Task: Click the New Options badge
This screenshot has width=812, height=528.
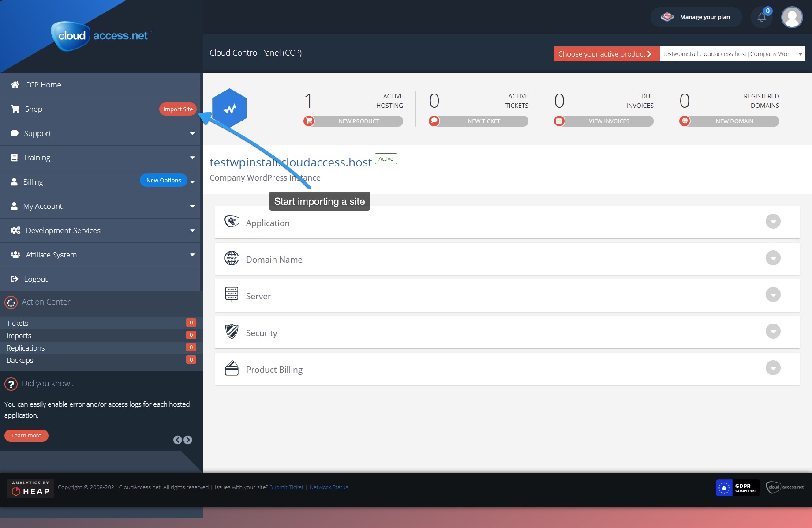Action: [164, 180]
